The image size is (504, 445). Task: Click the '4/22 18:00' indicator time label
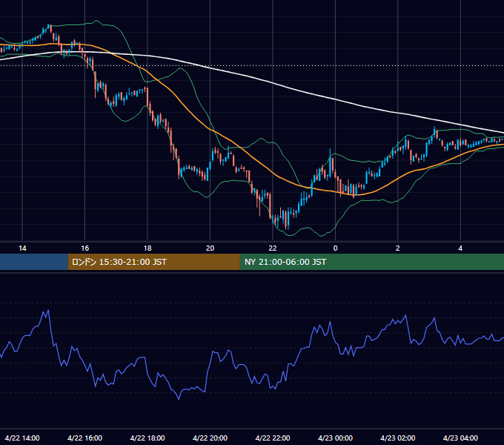(x=147, y=438)
